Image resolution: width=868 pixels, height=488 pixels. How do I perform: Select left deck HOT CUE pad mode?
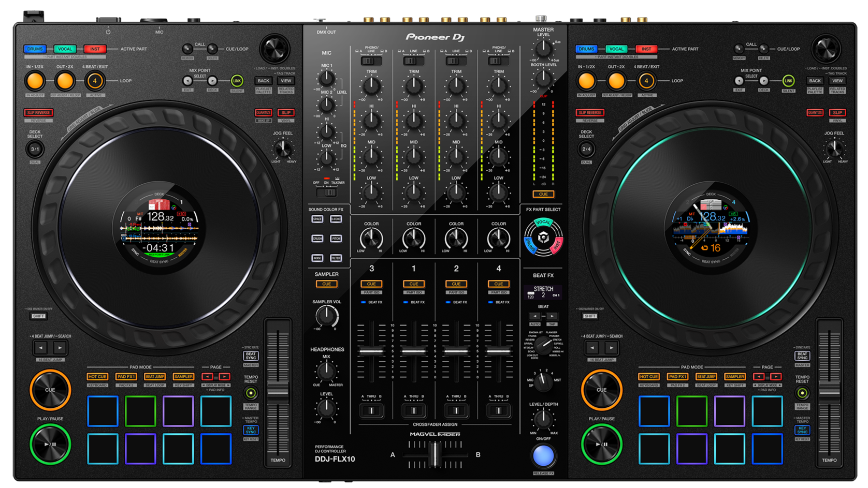[x=97, y=377]
